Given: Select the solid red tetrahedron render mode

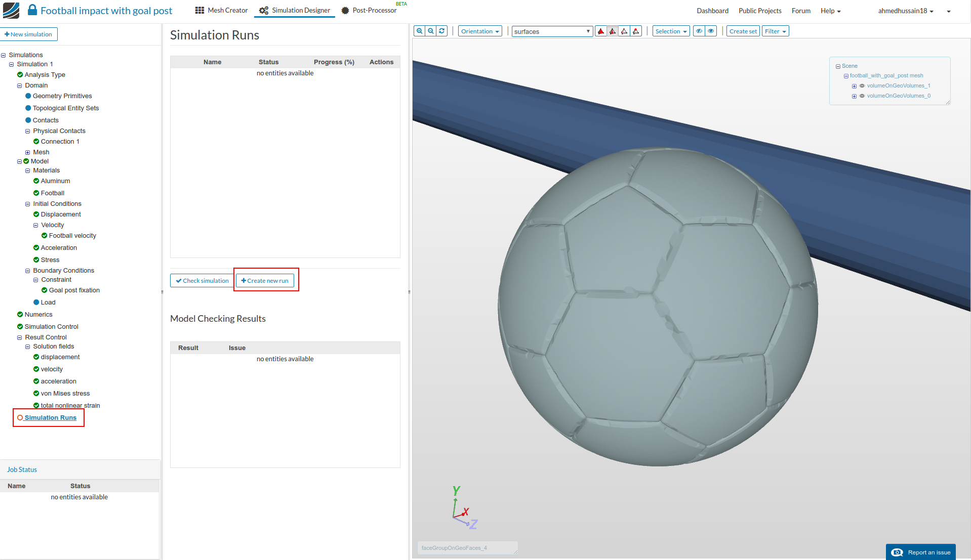Looking at the screenshot, I should pos(601,31).
